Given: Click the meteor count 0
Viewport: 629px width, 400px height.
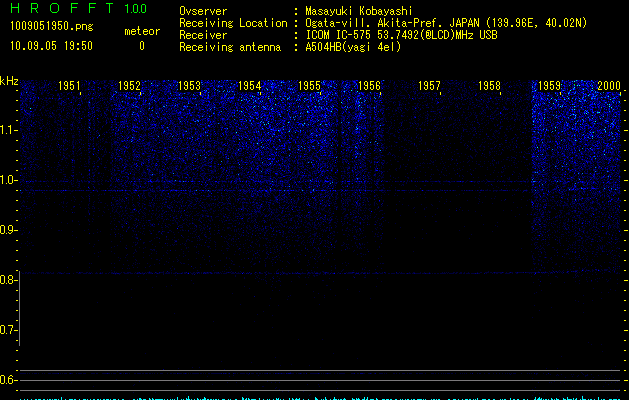Looking at the screenshot, I should point(142,46).
